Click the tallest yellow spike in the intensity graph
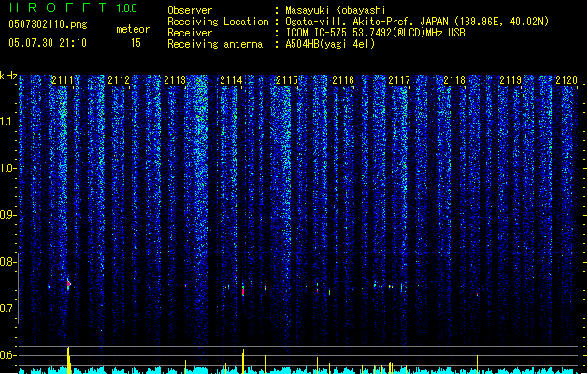The image size is (588, 374). pos(68,360)
